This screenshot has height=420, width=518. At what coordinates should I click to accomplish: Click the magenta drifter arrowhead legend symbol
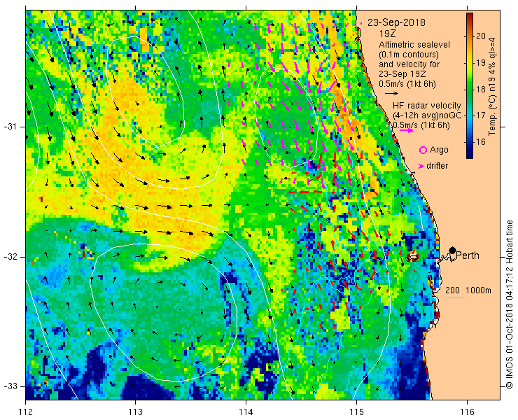click(x=421, y=166)
